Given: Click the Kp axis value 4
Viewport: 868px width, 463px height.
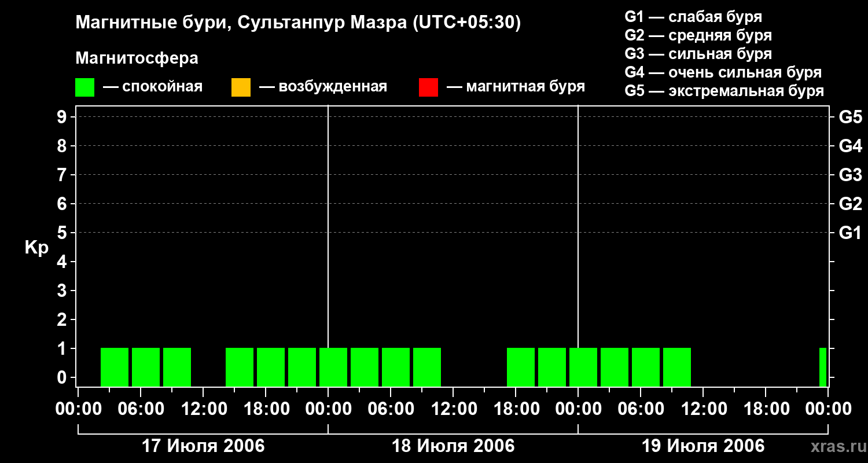Looking at the screenshot, I should pyautogui.click(x=63, y=262).
